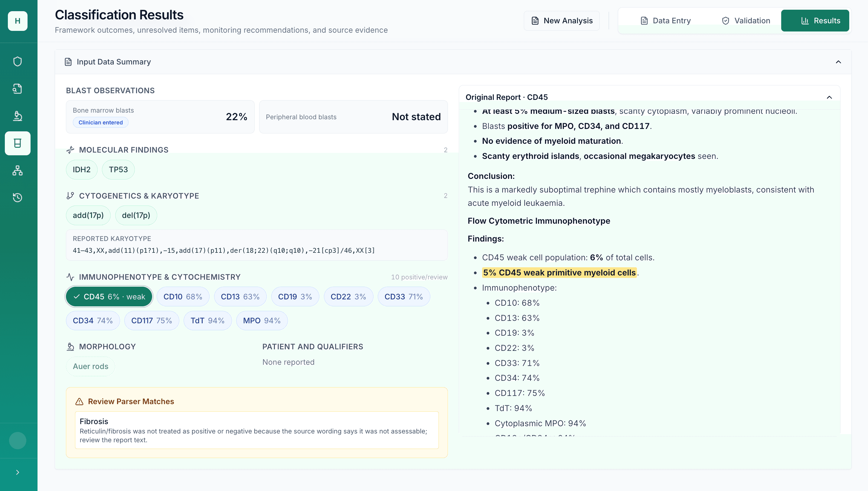Click highlighted '5% CD45 weak primitive myeloid cells'
Image resolution: width=868 pixels, height=491 pixels.
559,273
